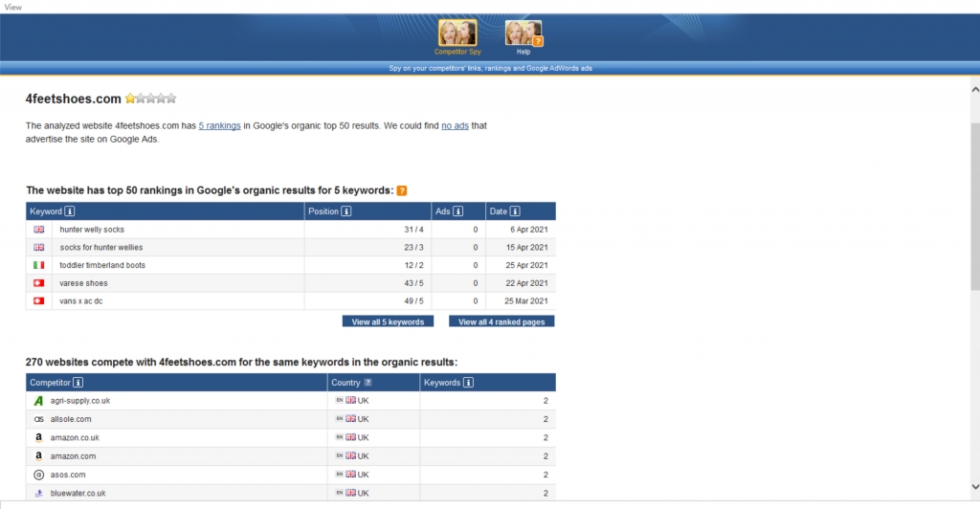This screenshot has width=980, height=509.
Task: Select keyword vans x ac dc
Action: 81,301
